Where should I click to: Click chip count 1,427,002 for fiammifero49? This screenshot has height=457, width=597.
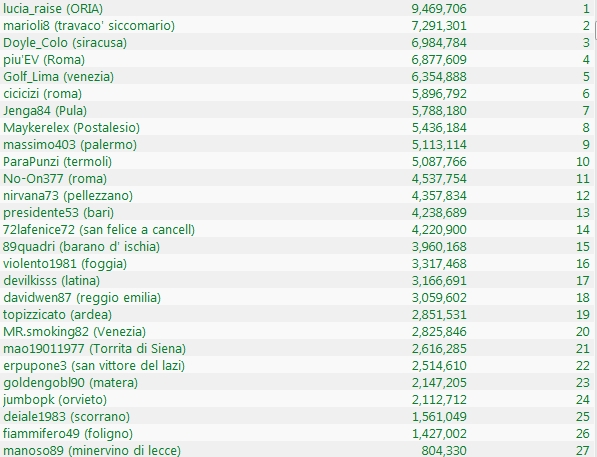pyautogui.click(x=439, y=434)
